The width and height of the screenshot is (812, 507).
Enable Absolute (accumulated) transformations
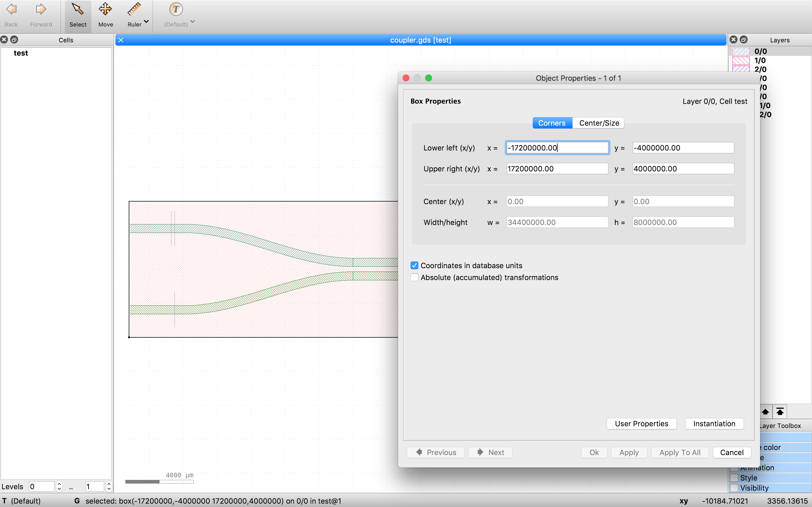414,277
